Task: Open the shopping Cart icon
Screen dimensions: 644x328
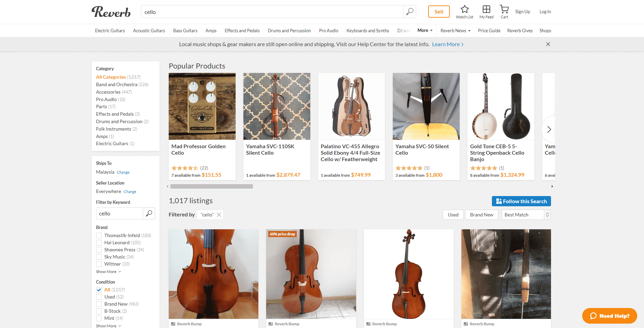Action: tap(504, 9)
